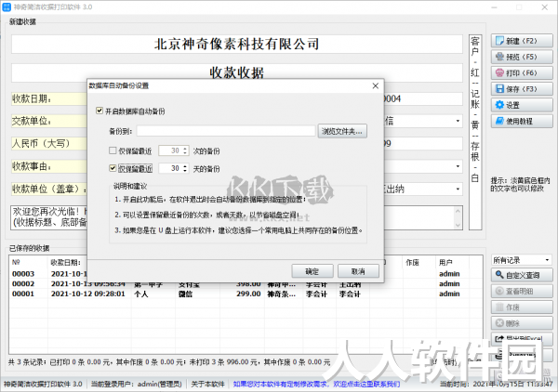Click the Print (F6) button
The height and width of the screenshot is (392, 558).
tap(522, 72)
